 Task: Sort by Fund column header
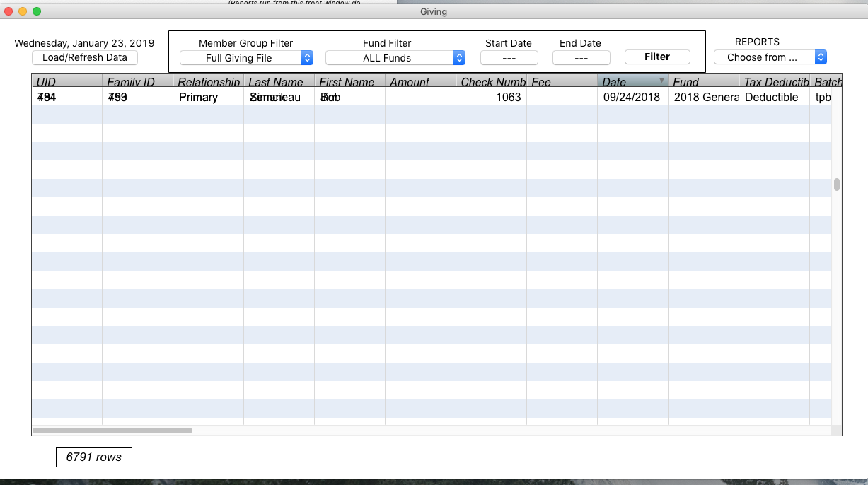[703, 82]
